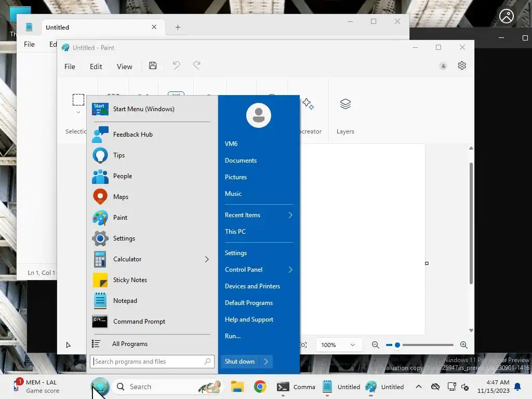
Task: Launch Maps from the start menu
Action: point(152,197)
